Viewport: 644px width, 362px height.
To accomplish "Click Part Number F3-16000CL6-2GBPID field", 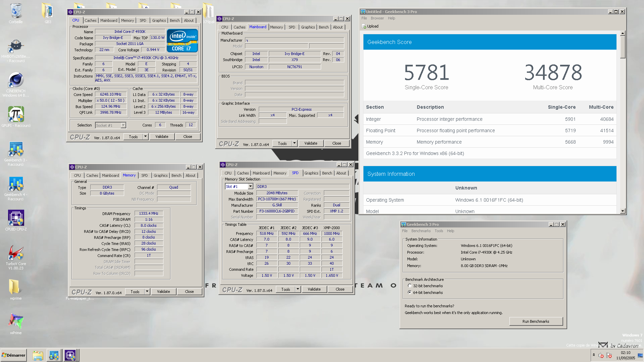I will (x=277, y=211).
